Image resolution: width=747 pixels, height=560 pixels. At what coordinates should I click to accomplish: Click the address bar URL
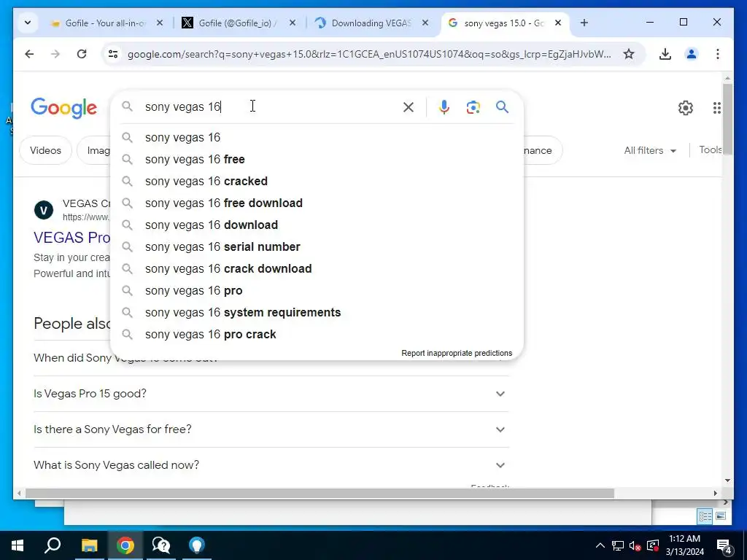pos(369,54)
